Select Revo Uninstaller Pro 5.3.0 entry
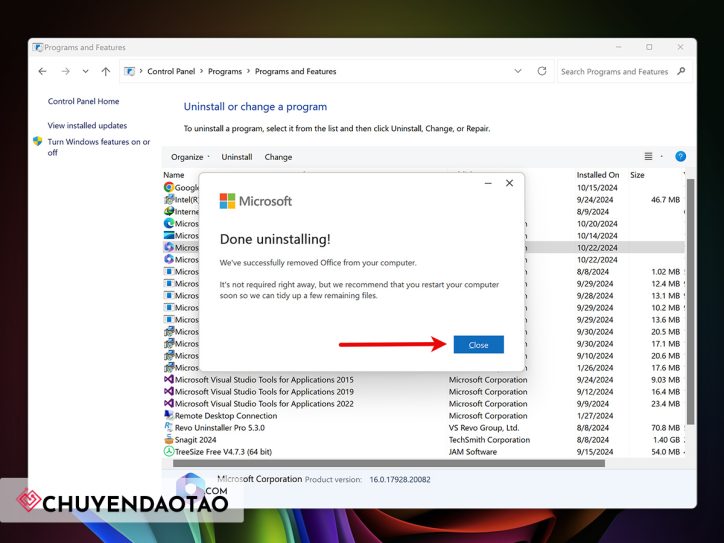Image resolution: width=724 pixels, height=543 pixels. (x=220, y=428)
